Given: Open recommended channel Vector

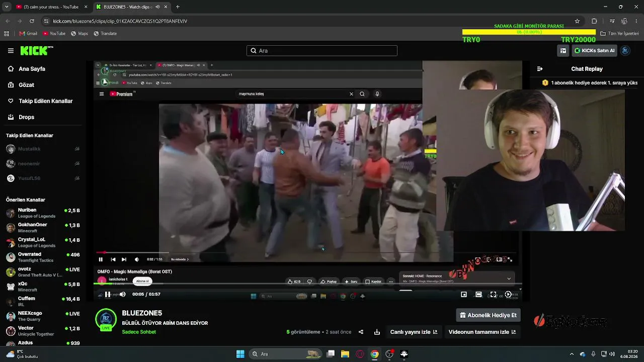Looking at the screenshot, I should (x=43, y=331).
